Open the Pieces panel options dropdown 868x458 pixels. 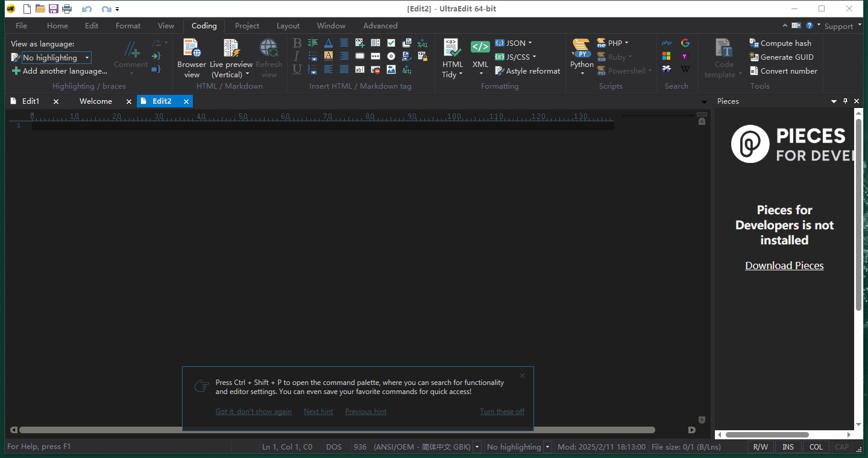(x=834, y=101)
